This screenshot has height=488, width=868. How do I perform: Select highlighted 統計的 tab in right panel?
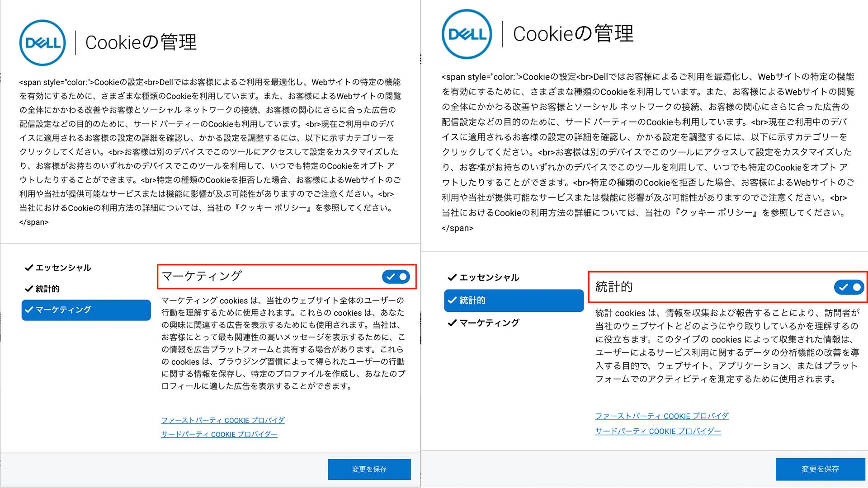click(x=514, y=300)
